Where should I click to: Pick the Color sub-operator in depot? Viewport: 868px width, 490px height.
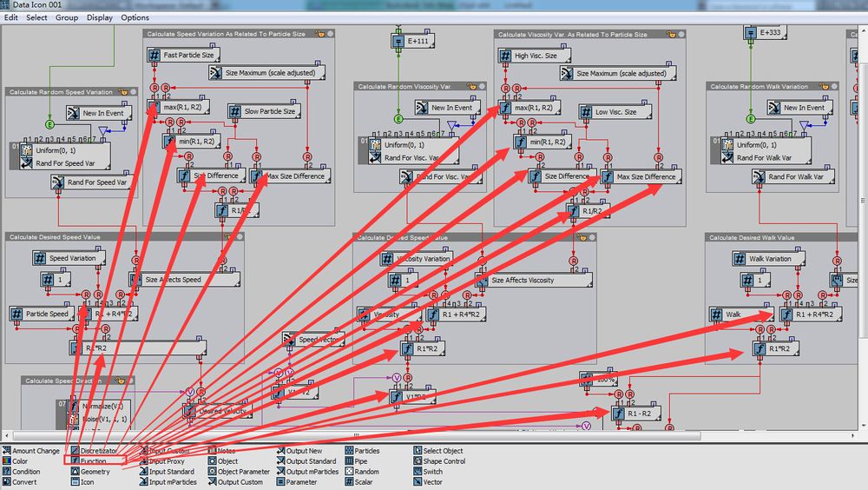16,461
